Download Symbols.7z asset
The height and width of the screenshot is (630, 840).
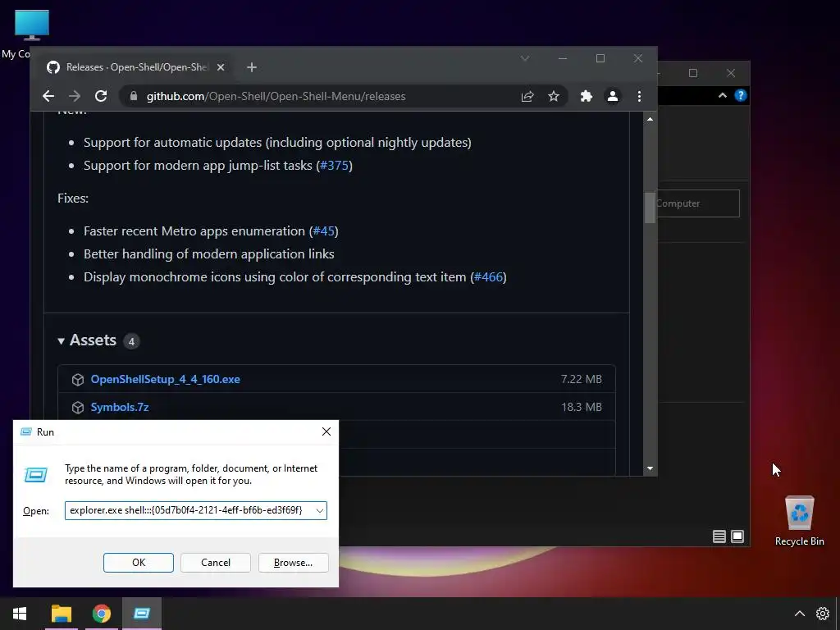click(x=120, y=407)
